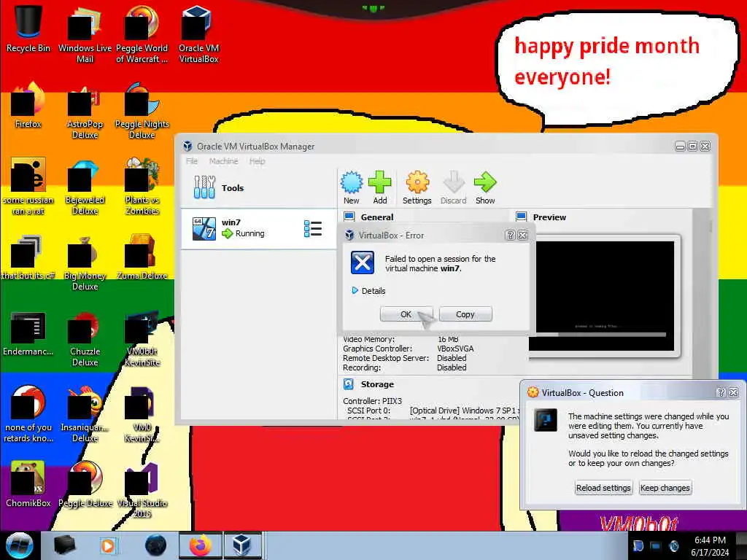
Task: Click the General section monitor icon
Action: pos(349,217)
